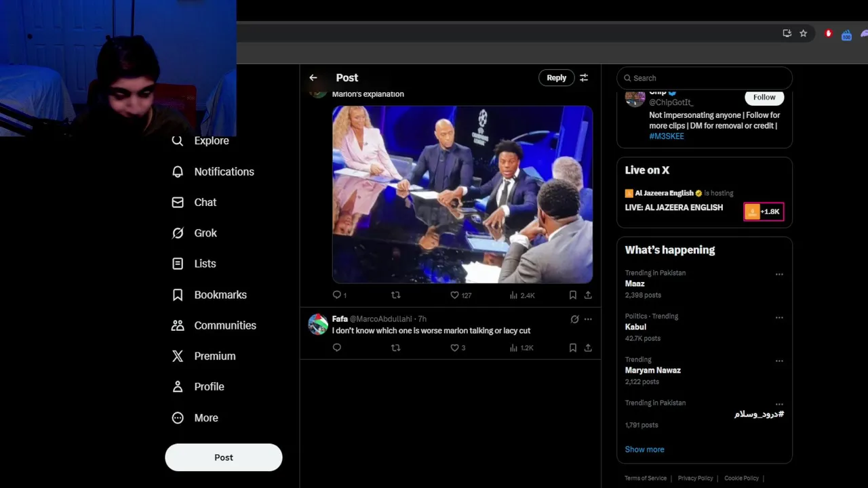The height and width of the screenshot is (488, 868).
Task: Open the Kabul trending topic
Action: 635,327
